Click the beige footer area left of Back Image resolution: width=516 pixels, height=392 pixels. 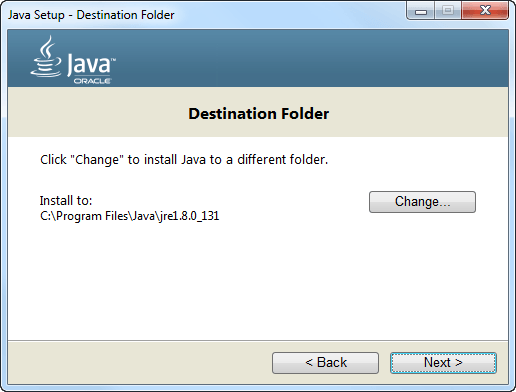pos(140,363)
